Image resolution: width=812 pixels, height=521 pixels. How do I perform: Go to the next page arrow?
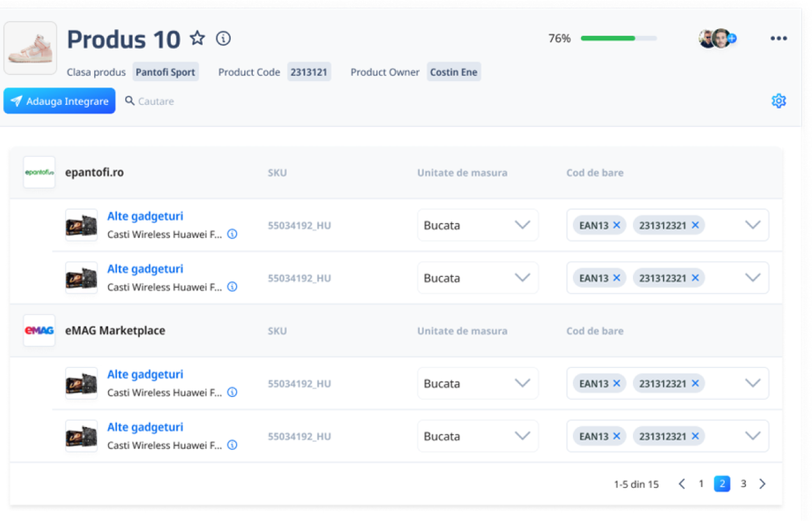[762, 484]
